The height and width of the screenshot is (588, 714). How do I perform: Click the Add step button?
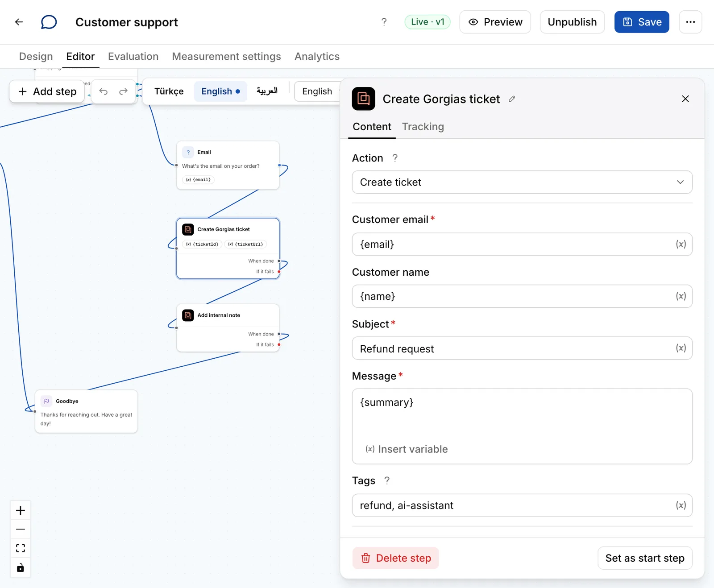pos(47,91)
